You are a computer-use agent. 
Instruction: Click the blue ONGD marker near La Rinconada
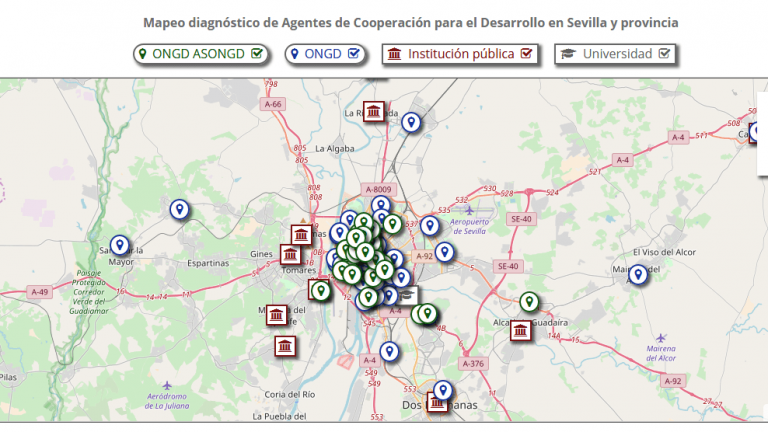pos(410,122)
